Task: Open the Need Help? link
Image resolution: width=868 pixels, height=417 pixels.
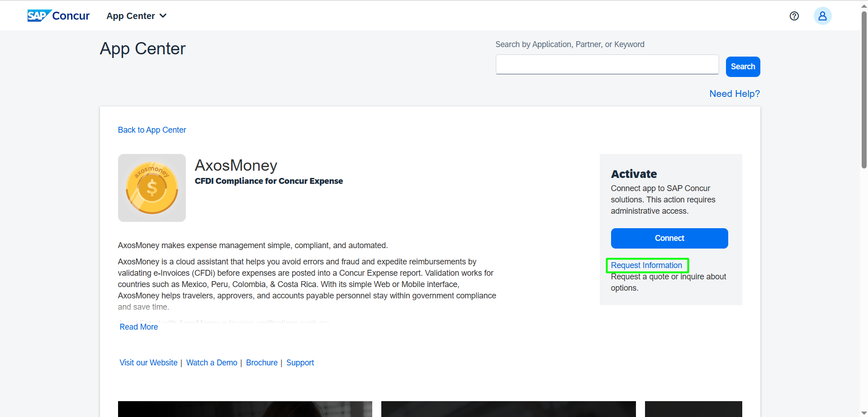Action: pyautogui.click(x=734, y=94)
